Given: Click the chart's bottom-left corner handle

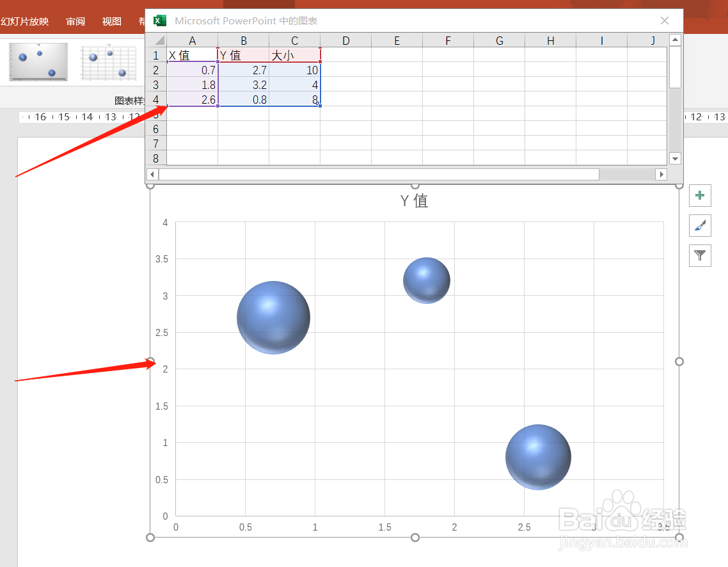Looking at the screenshot, I should point(150,538).
